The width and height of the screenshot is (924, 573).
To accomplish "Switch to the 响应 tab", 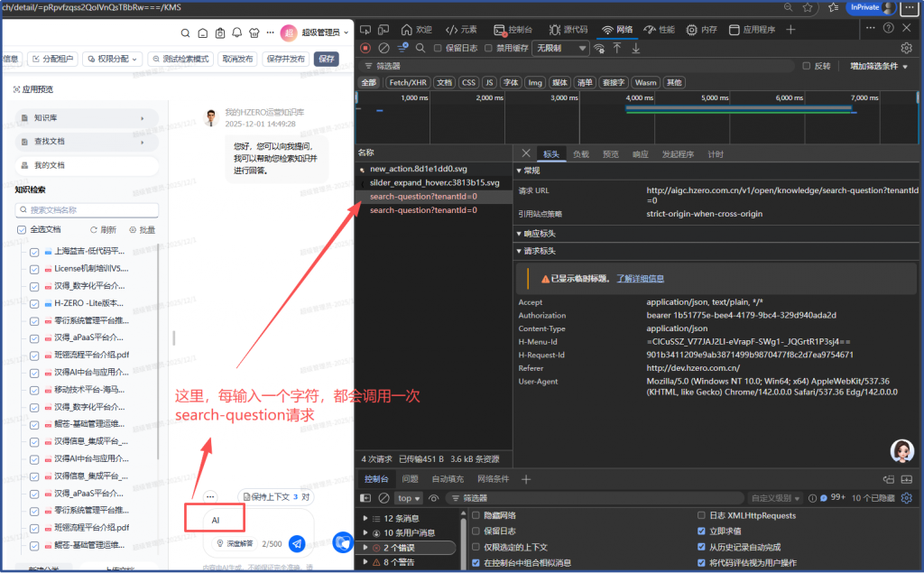I will coord(640,154).
